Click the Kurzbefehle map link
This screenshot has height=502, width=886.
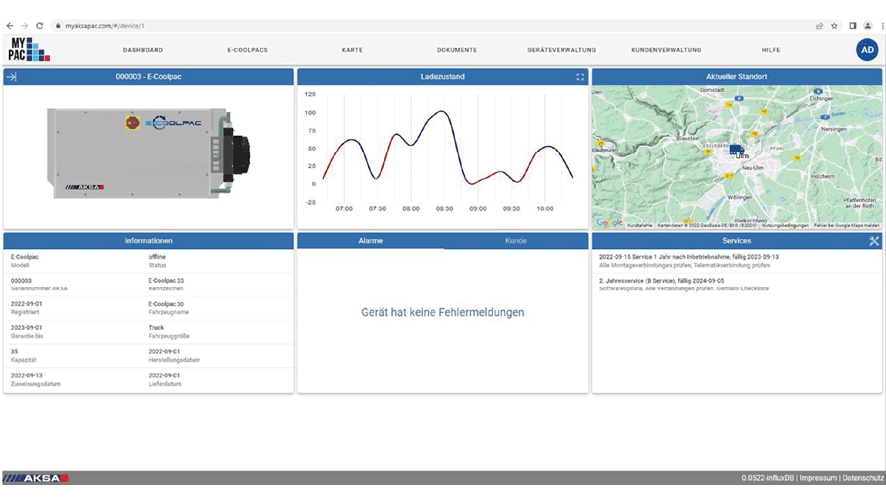click(x=640, y=226)
